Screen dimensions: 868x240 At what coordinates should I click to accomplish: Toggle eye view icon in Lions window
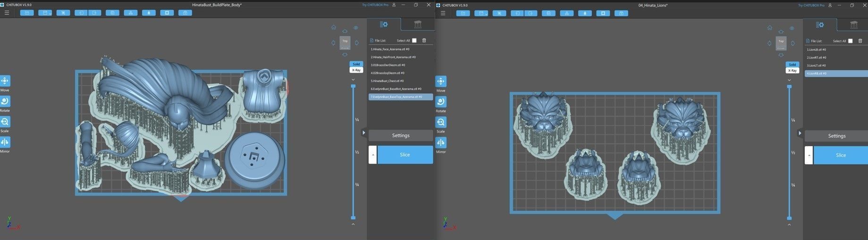(x=792, y=28)
